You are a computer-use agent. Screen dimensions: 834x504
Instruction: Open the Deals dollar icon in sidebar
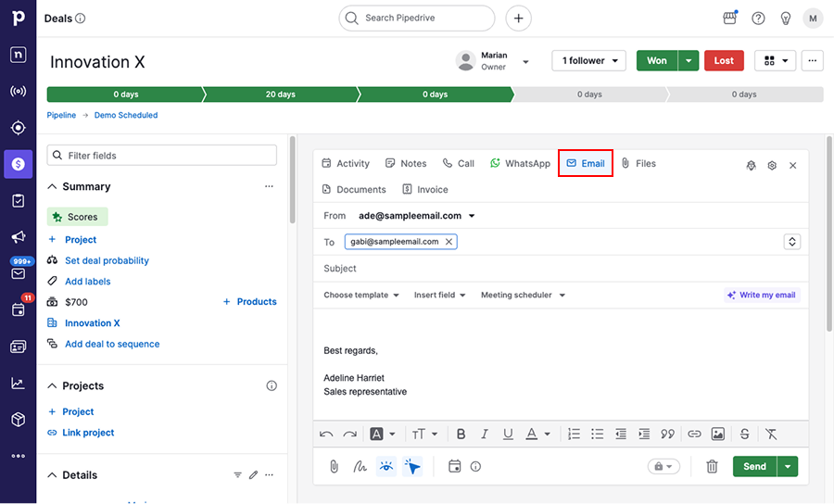pyautogui.click(x=19, y=164)
